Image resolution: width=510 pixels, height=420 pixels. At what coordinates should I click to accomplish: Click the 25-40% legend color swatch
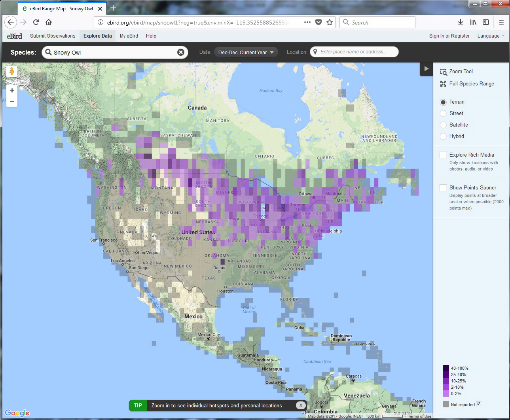(x=446, y=375)
